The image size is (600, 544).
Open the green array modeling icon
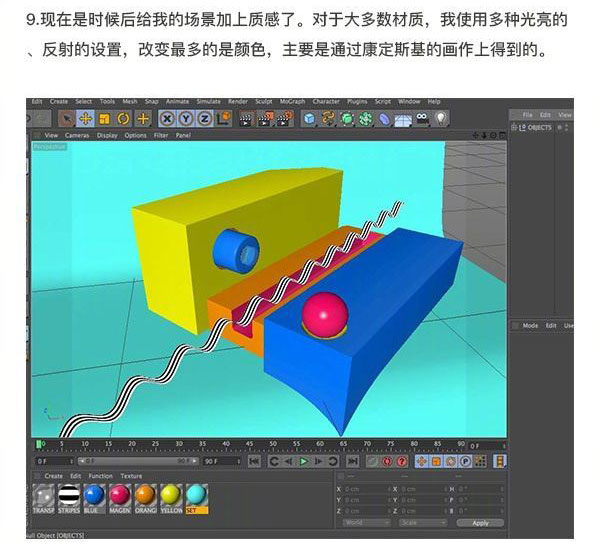[366, 119]
